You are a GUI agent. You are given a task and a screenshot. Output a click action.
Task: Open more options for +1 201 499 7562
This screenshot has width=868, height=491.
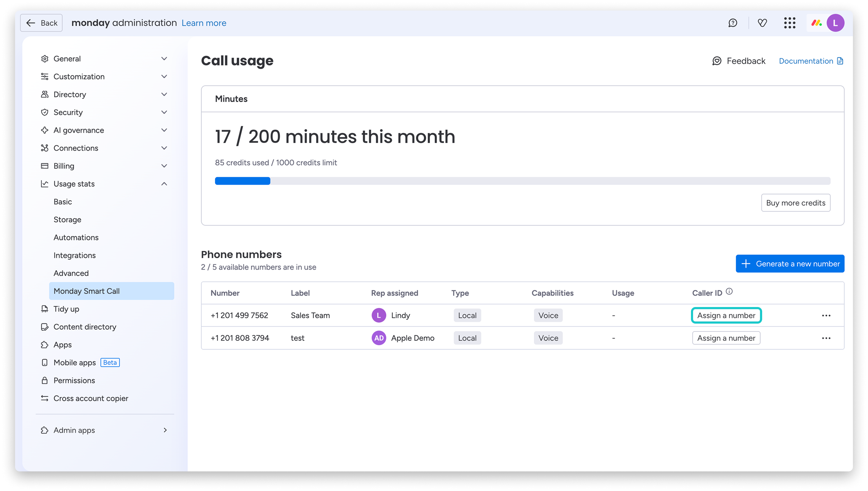(826, 316)
